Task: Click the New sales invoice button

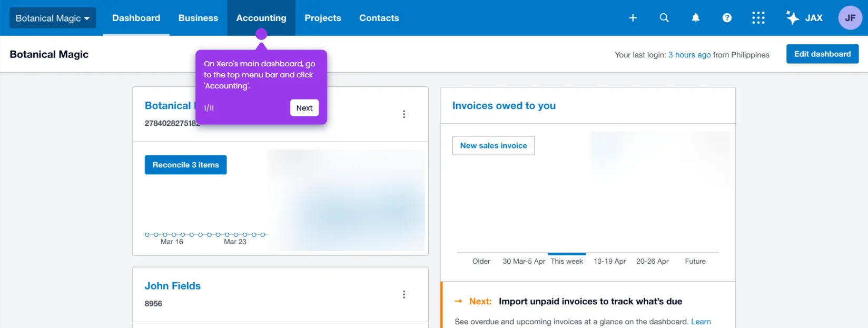Action: pos(494,145)
